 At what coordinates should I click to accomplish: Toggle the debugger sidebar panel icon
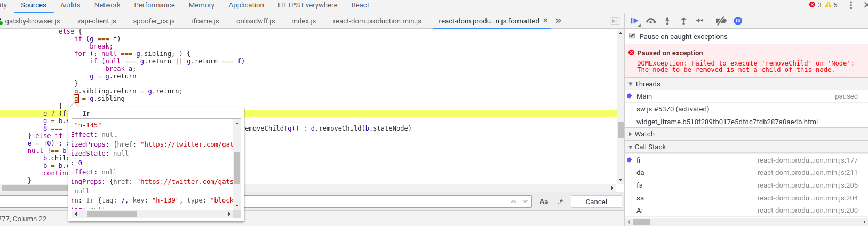tap(615, 21)
